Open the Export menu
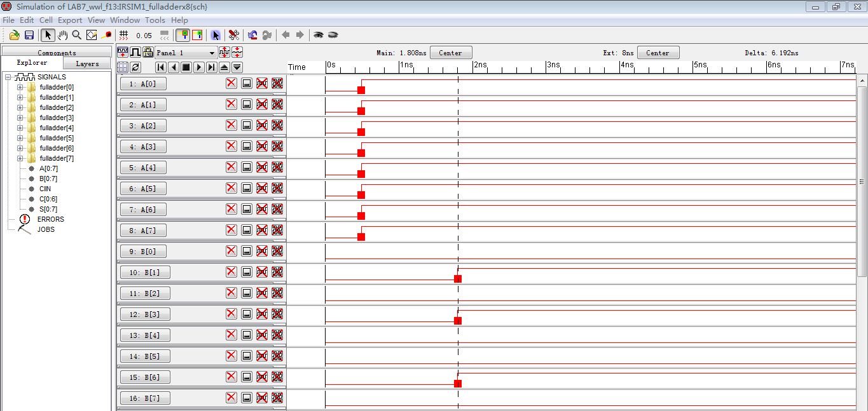Screen dimensions: 868x411 70,20
